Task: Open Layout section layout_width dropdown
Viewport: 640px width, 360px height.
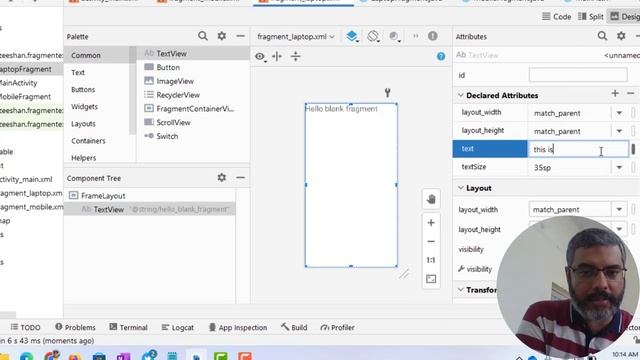Action: [x=619, y=209]
